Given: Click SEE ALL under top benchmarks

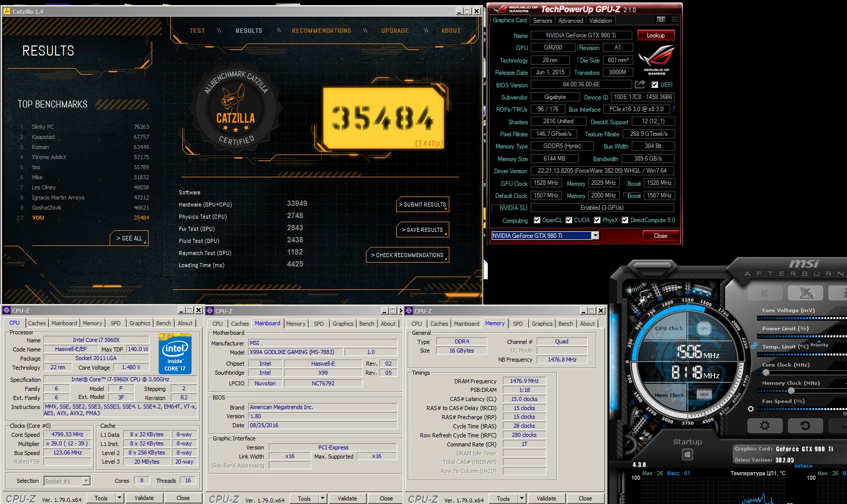Looking at the screenshot, I should [x=129, y=238].
